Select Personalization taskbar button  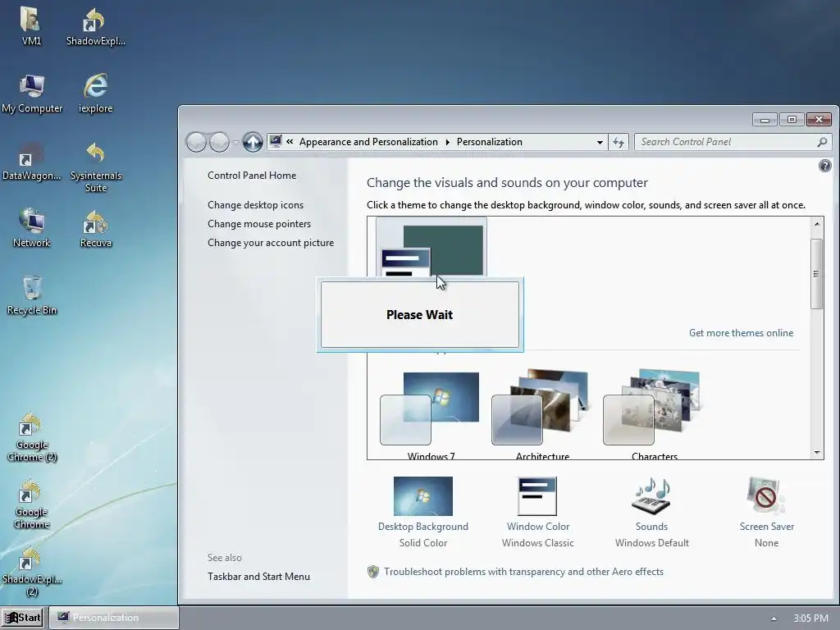click(x=113, y=618)
